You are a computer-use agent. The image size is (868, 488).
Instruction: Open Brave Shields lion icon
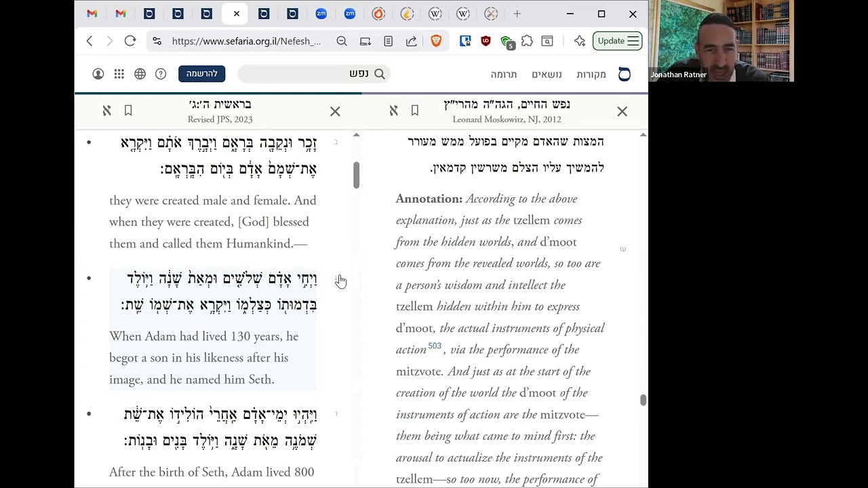(x=436, y=41)
